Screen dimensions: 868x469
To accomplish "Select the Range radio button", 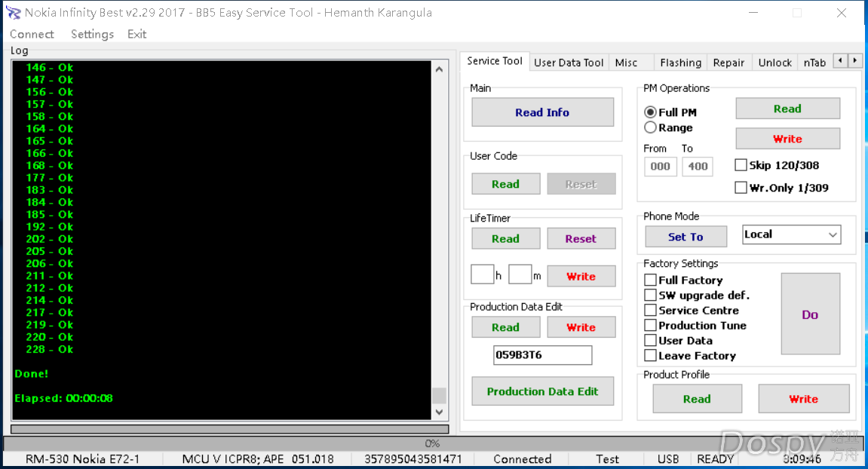I will (651, 128).
